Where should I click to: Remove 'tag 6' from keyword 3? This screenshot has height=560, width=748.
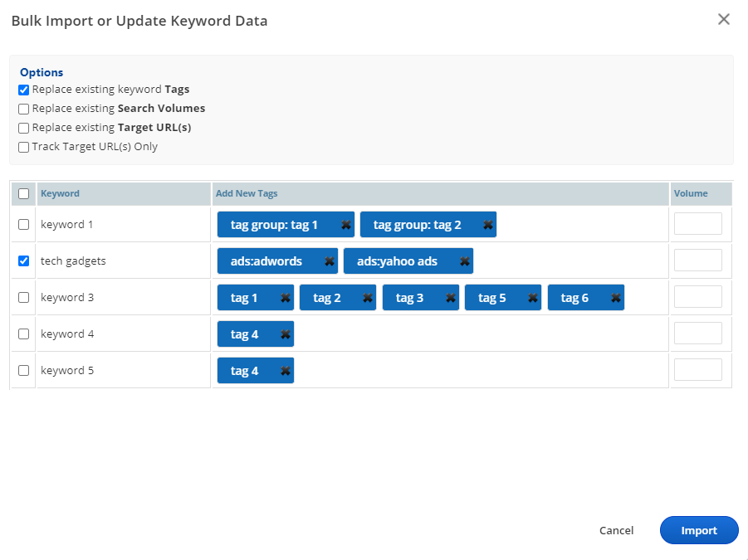[x=615, y=298]
